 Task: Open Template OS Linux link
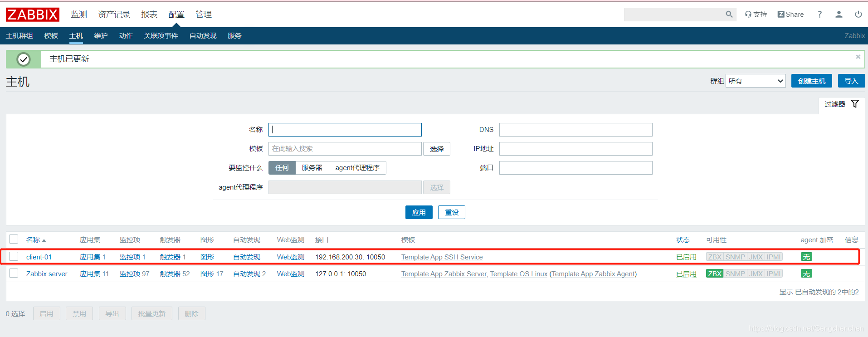[519, 274]
